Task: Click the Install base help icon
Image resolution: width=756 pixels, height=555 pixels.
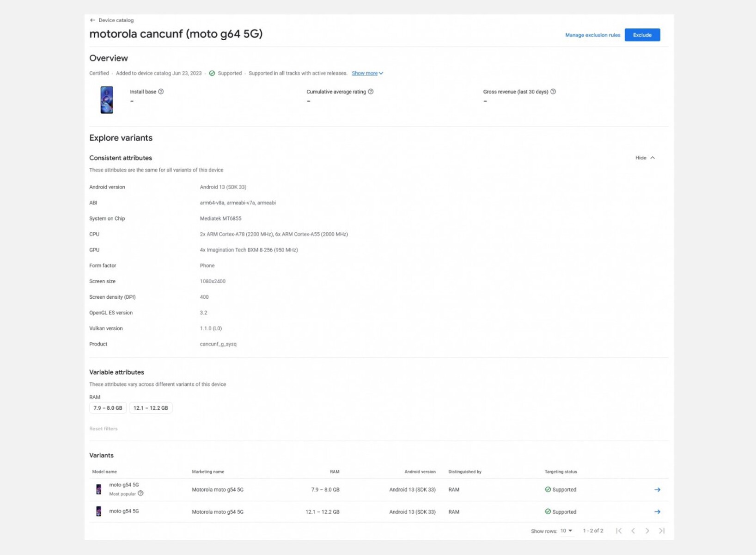Action: click(161, 92)
